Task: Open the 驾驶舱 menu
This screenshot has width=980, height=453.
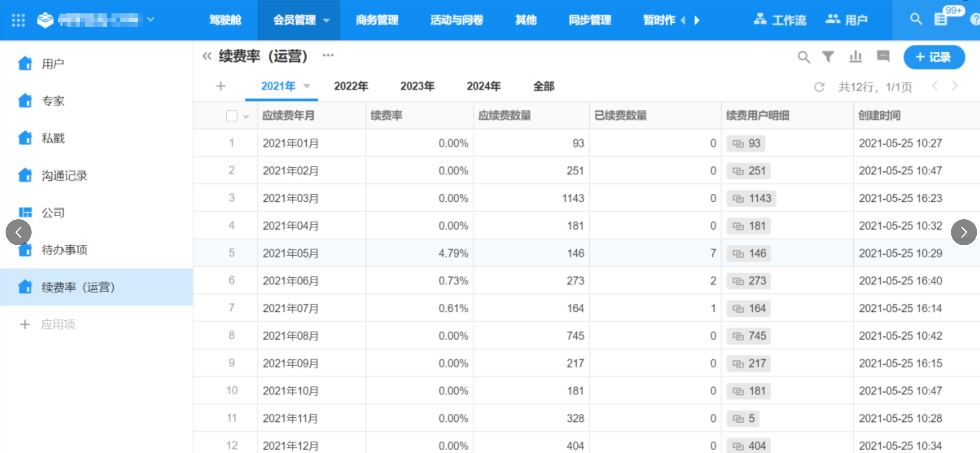Action: [225, 20]
